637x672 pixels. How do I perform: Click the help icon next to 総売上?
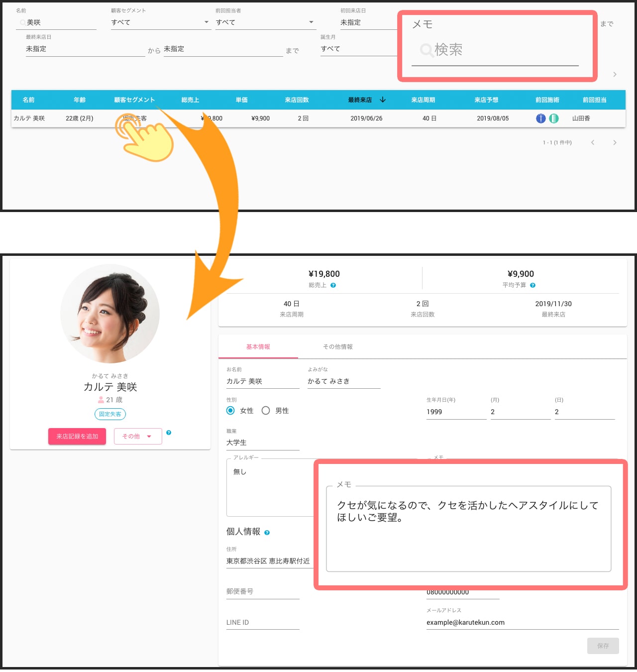click(333, 286)
